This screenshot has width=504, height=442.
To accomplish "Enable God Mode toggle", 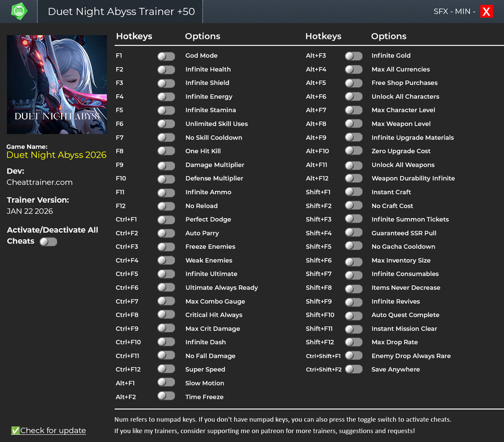I will pyautogui.click(x=166, y=56).
